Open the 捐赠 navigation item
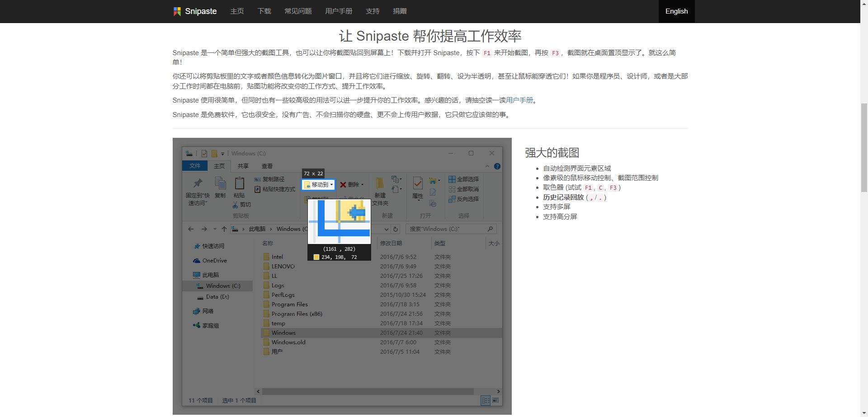 pos(400,11)
